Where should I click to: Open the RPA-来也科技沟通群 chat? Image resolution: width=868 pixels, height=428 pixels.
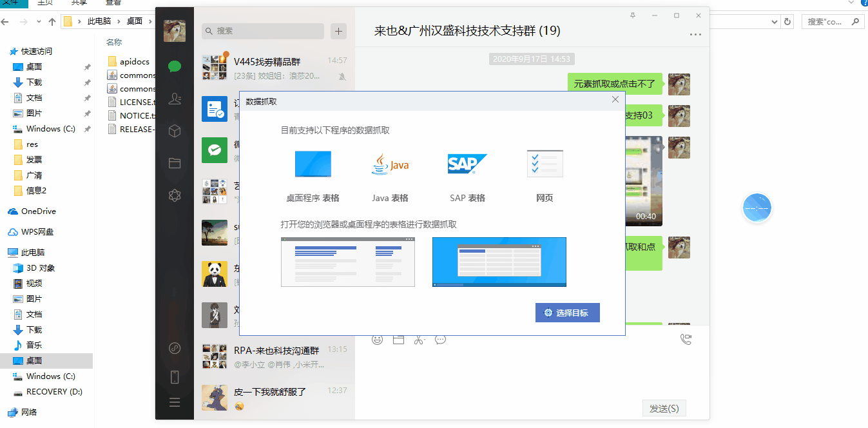pyautogui.click(x=275, y=356)
